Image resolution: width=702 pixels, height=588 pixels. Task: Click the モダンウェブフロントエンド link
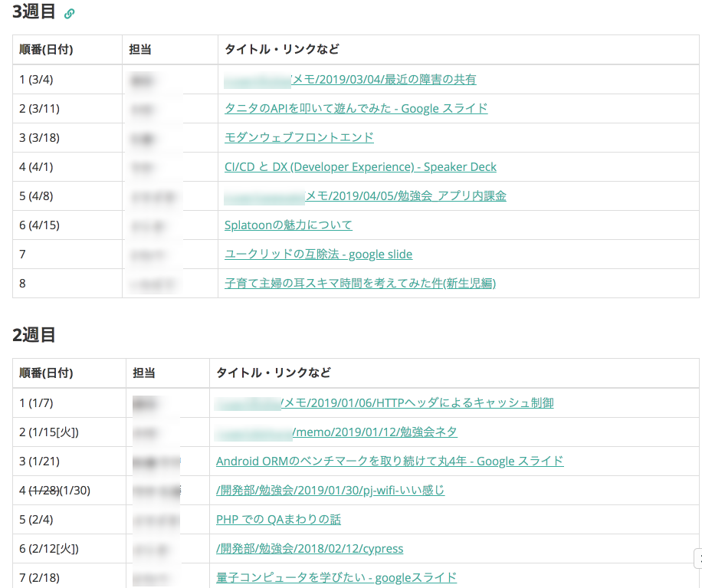click(299, 137)
